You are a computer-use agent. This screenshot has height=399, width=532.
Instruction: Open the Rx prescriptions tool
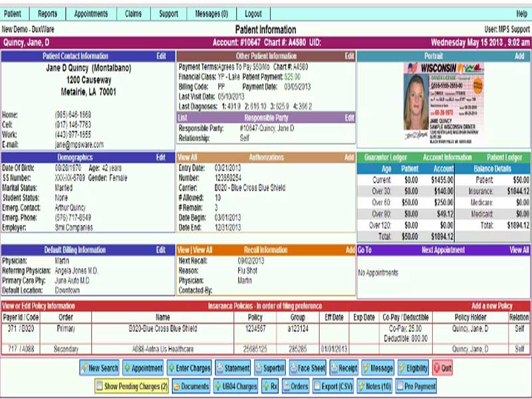tap(270, 384)
